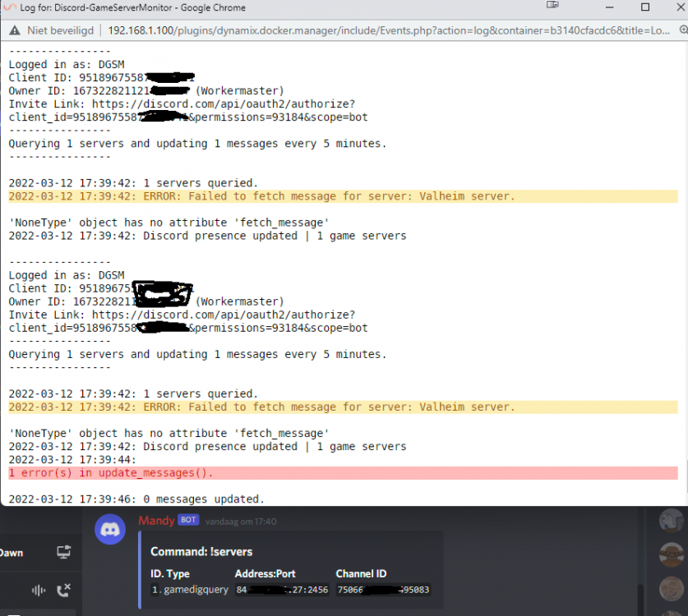Click the third member avatar in Discord list
This screenshot has width=688, height=616.
(x=672, y=588)
